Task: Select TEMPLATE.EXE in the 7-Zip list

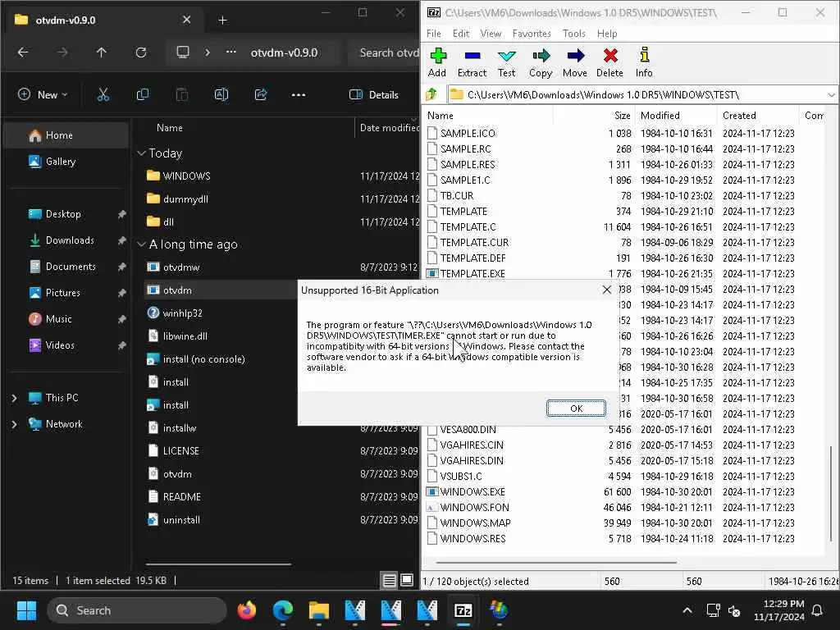Action: point(472,274)
